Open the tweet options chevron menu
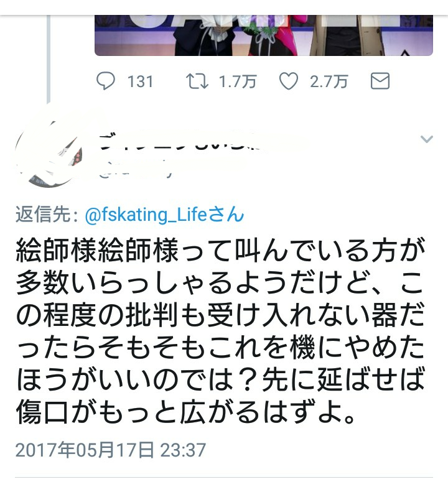The width and height of the screenshot is (448, 492). click(x=427, y=139)
